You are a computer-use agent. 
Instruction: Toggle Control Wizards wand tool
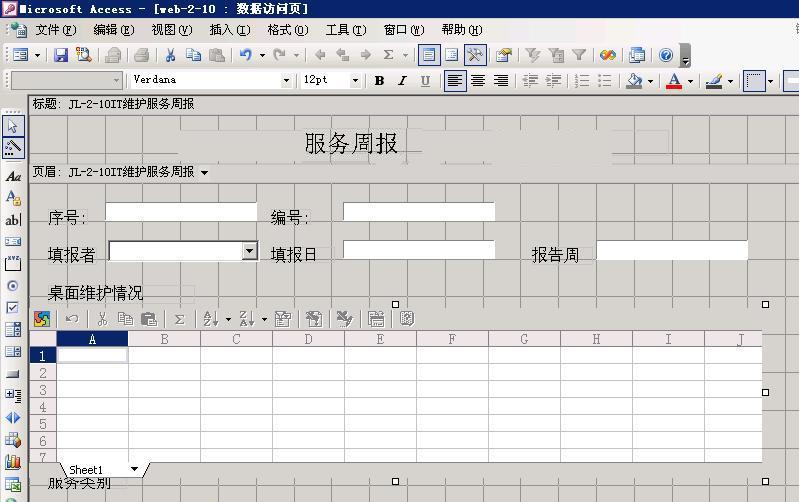(13, 148)
